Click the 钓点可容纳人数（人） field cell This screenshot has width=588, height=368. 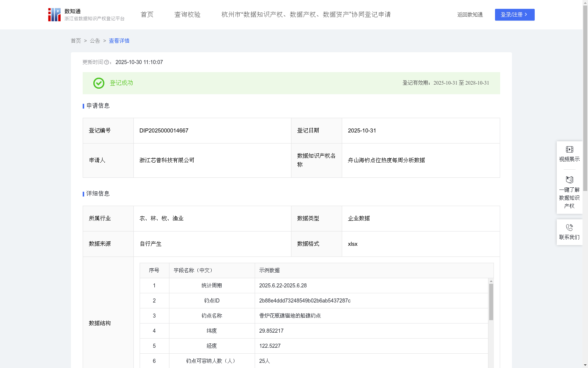click(212, 361)
